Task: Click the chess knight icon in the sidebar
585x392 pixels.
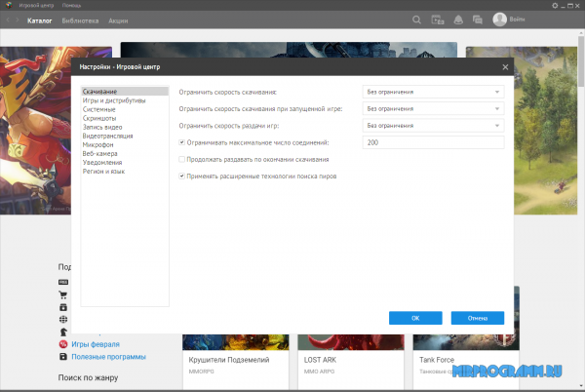Action: pyautogui.click(x=63, y=332)
